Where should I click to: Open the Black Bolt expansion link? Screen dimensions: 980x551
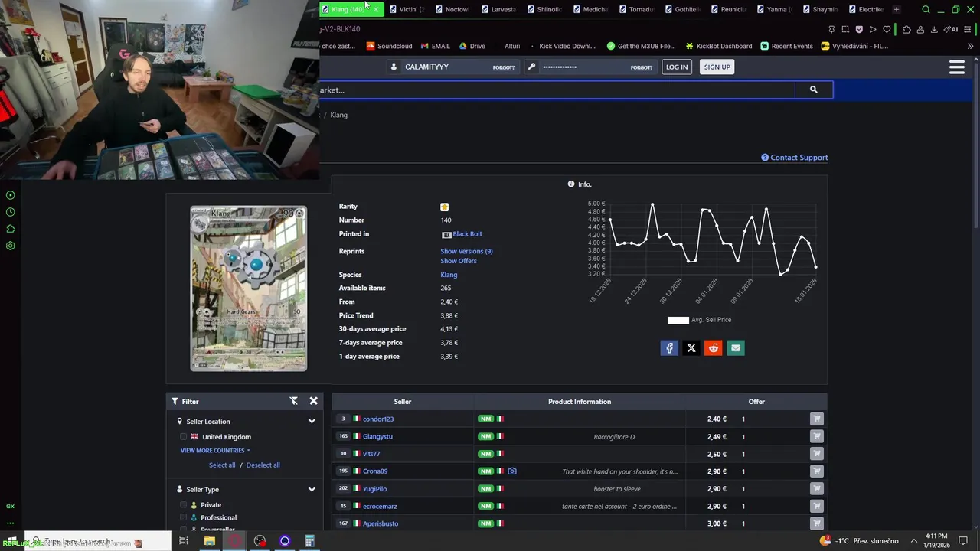tap(467, 234)
